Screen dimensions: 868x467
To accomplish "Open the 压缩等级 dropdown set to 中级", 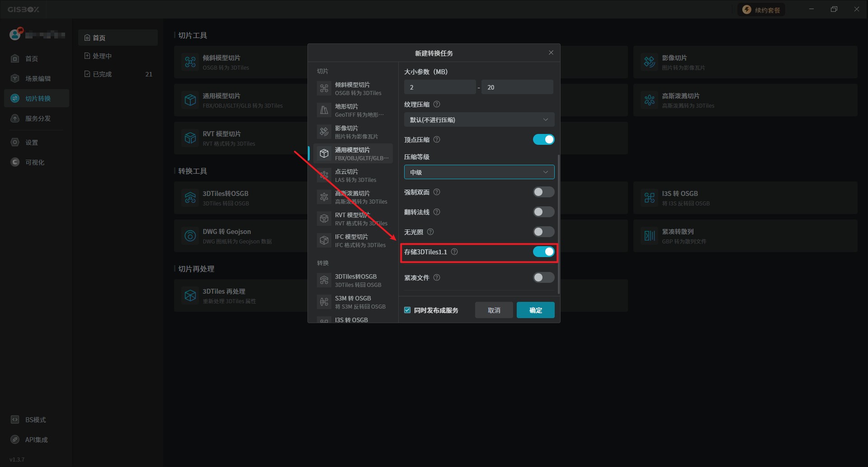I will [479, 172].
